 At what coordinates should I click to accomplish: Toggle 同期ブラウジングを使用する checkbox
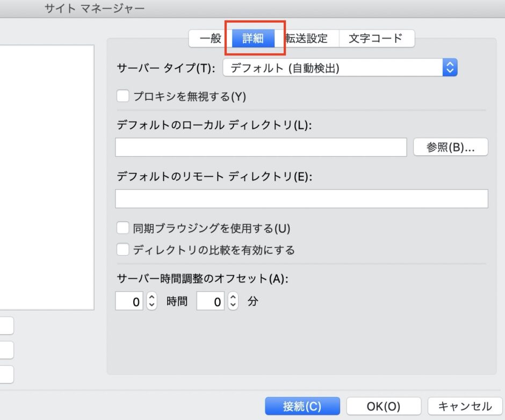(x=123, y=228)
